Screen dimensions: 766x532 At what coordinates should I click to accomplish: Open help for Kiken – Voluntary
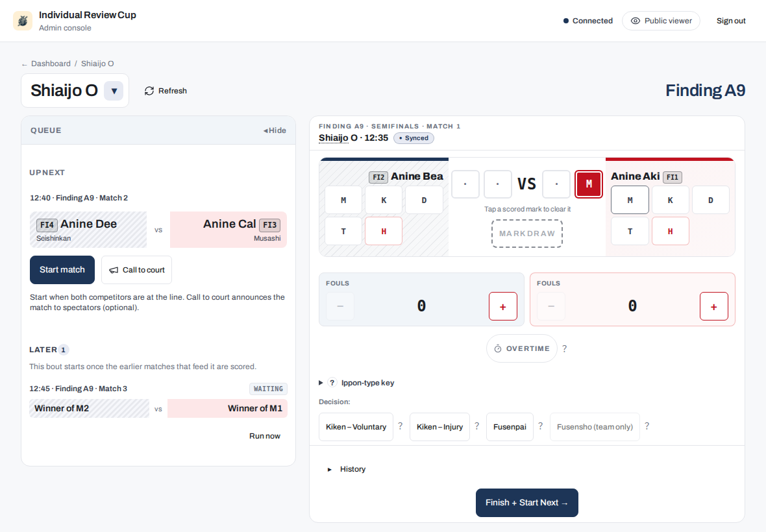click(x=400, y=426)
